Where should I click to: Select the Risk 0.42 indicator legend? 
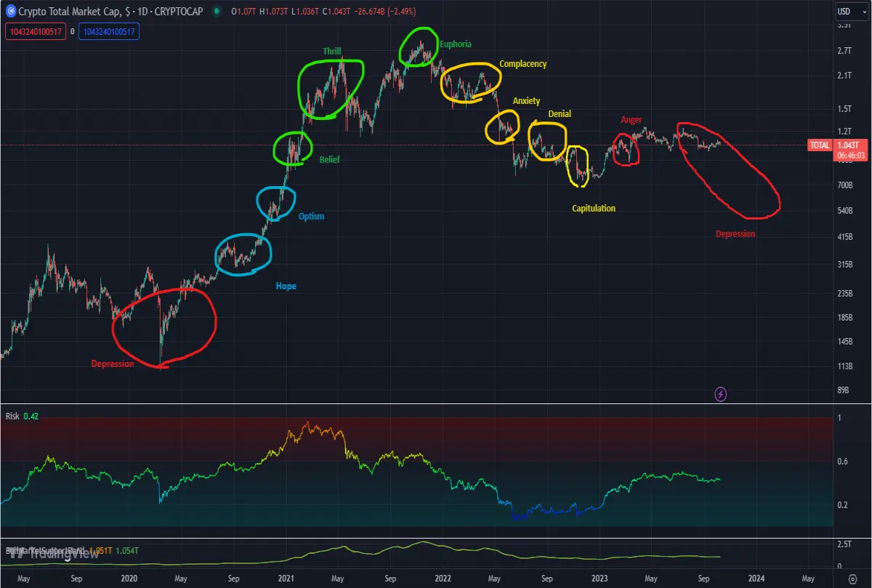[21, 416]
